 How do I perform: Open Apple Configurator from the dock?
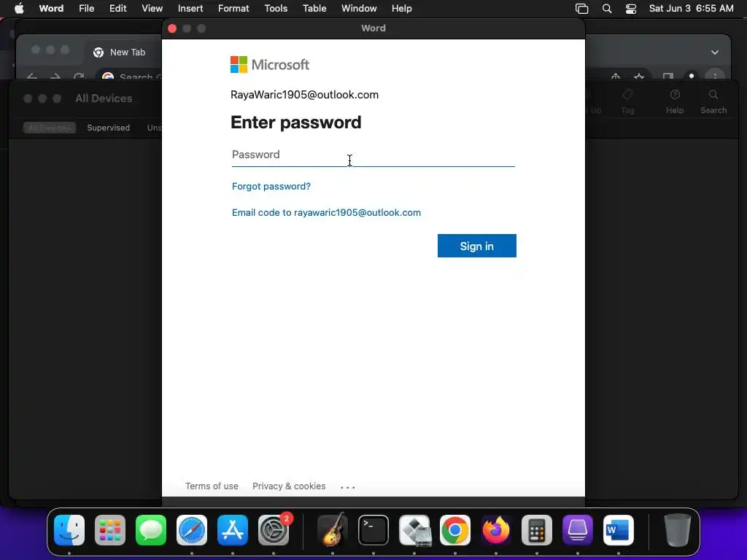(x=578, y=530)
